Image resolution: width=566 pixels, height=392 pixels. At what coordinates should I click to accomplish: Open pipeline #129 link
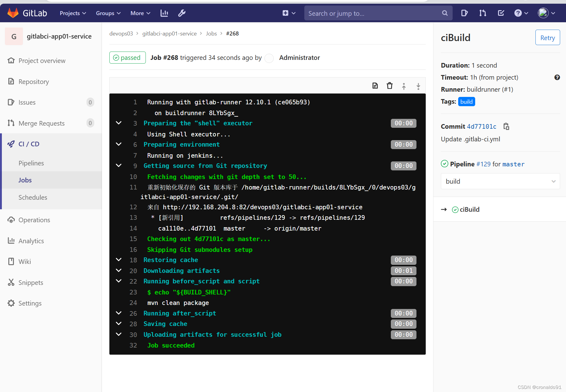coord(483,164)
